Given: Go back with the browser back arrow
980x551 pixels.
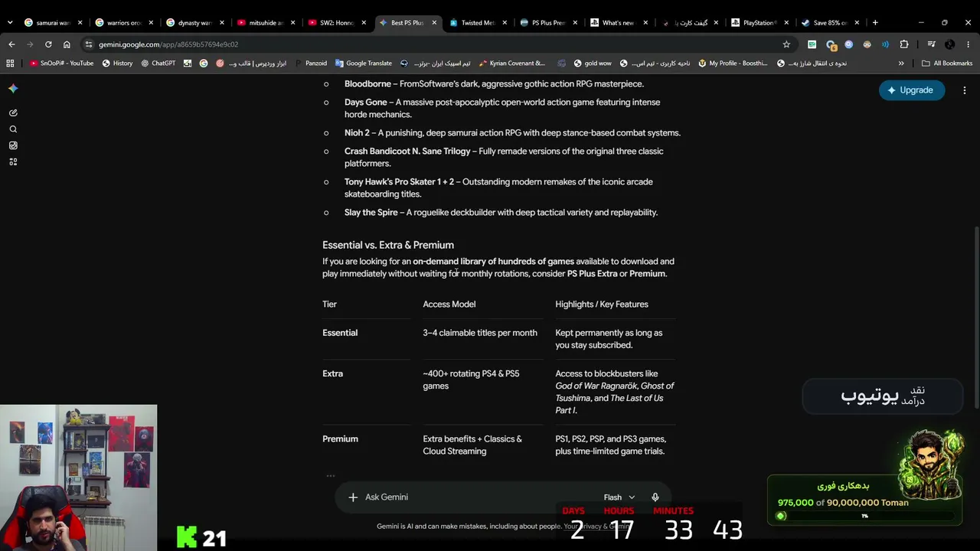Looking at the screenshot, I should point(11,44).
